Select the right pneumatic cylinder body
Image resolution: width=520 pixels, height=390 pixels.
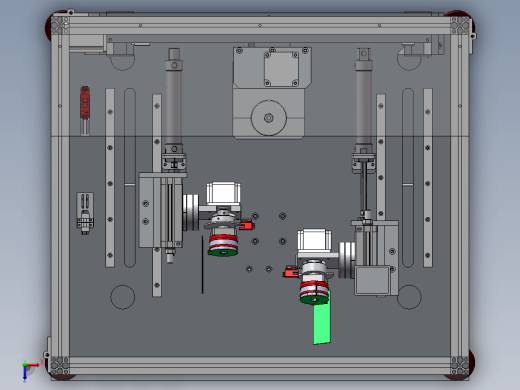pos(363,107)
